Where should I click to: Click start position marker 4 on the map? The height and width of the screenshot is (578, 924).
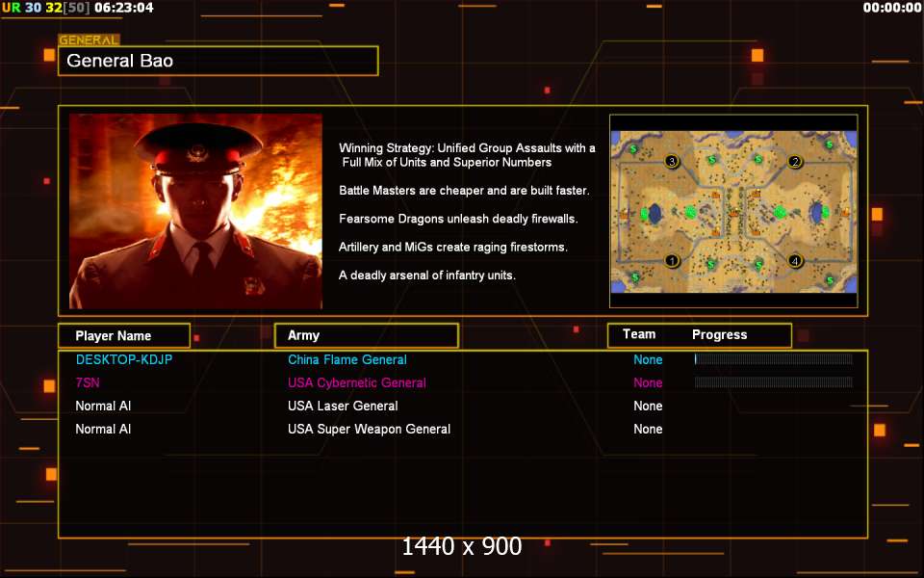pos(795,261)
